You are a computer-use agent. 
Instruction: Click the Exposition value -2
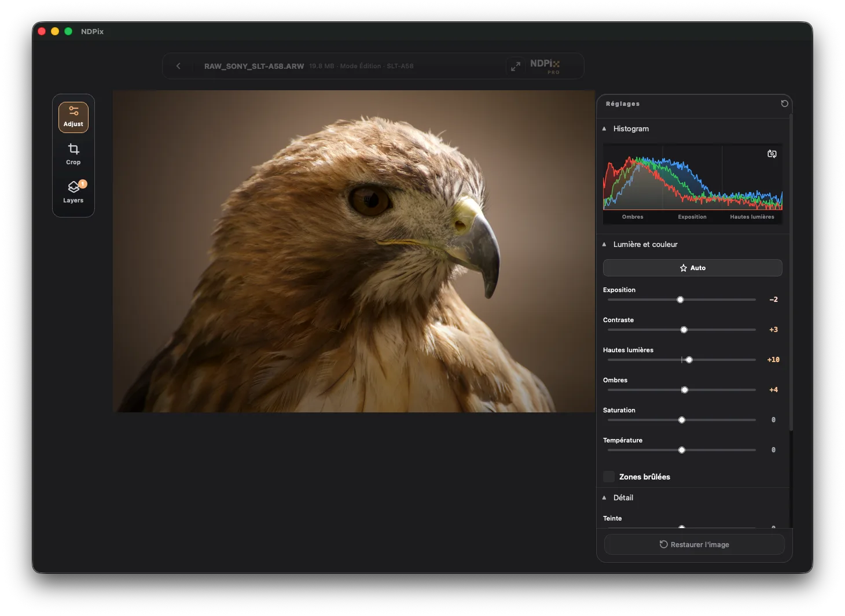774,300
